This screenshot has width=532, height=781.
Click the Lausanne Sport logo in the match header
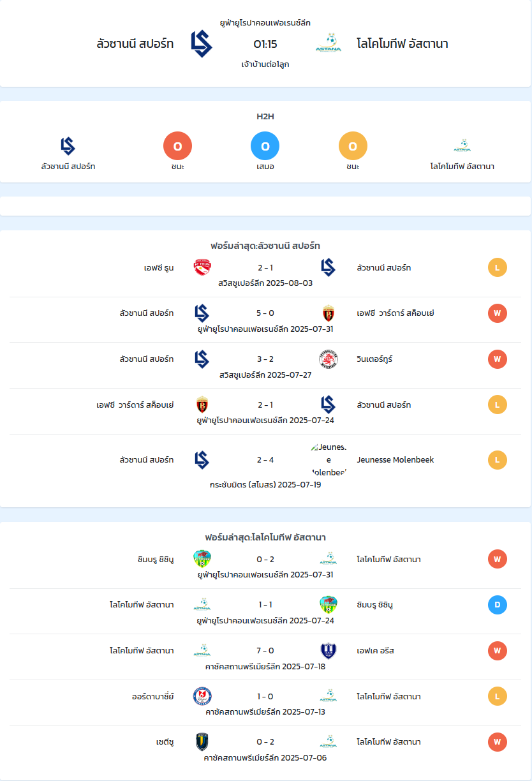click(202, 44)
